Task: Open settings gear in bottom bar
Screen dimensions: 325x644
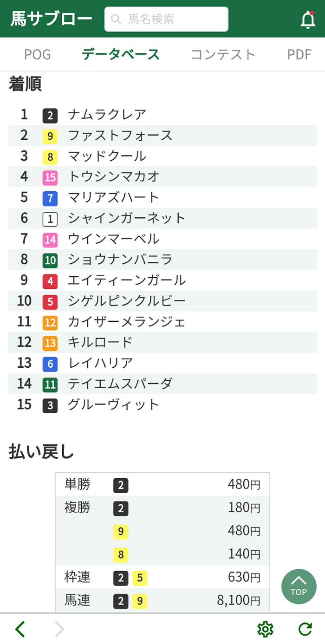Action: (x=265, y=629)
